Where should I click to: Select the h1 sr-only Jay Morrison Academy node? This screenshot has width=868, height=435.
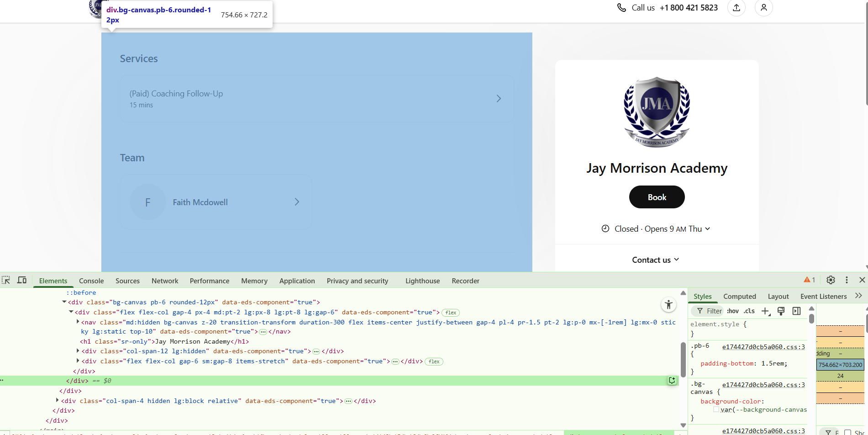[164, 341]
